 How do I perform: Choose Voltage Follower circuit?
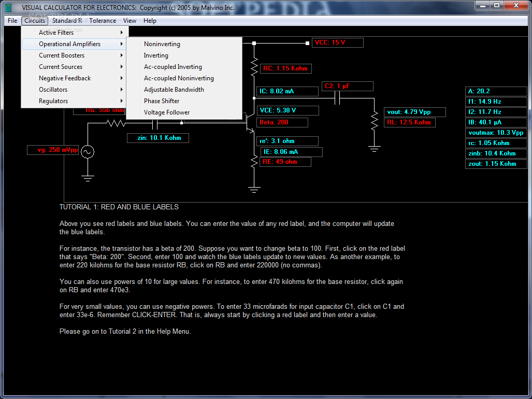click(x=184, y=112)
